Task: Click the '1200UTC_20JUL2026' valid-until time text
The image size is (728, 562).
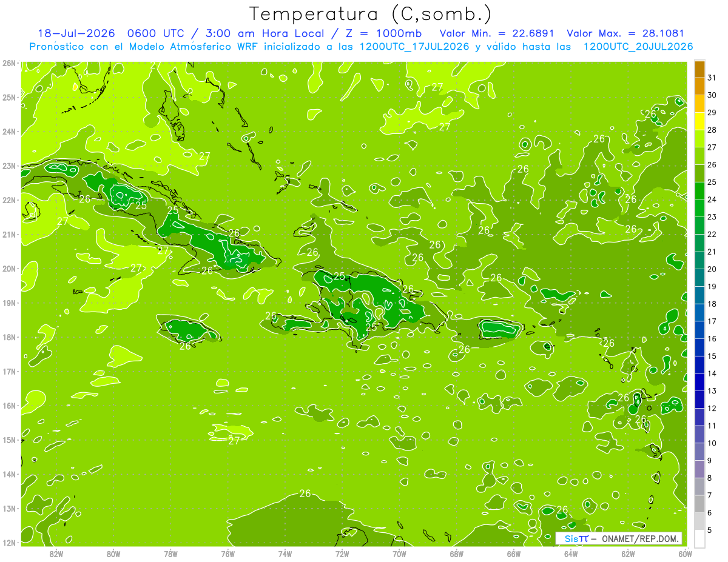Action: pyautogui.click(x=638, y=47)
